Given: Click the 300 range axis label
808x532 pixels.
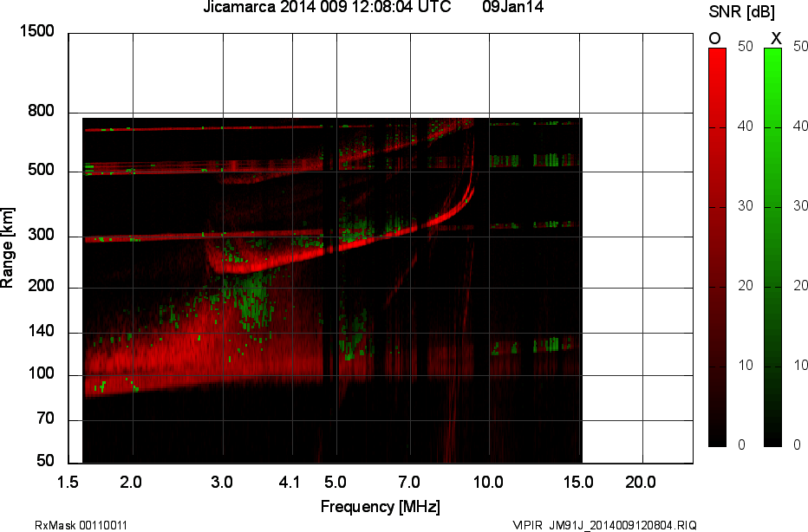Looking at the screenshot, I should pos(41,235).
